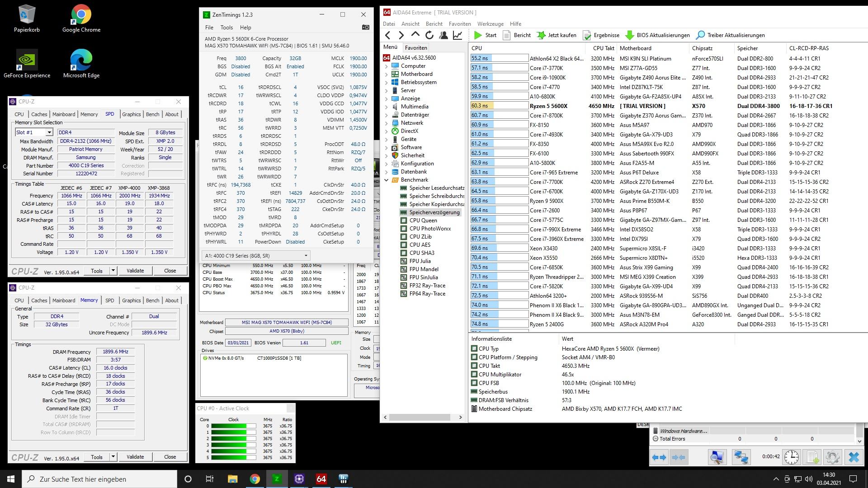Open ZenTimings Tools menu

(226, 28)
